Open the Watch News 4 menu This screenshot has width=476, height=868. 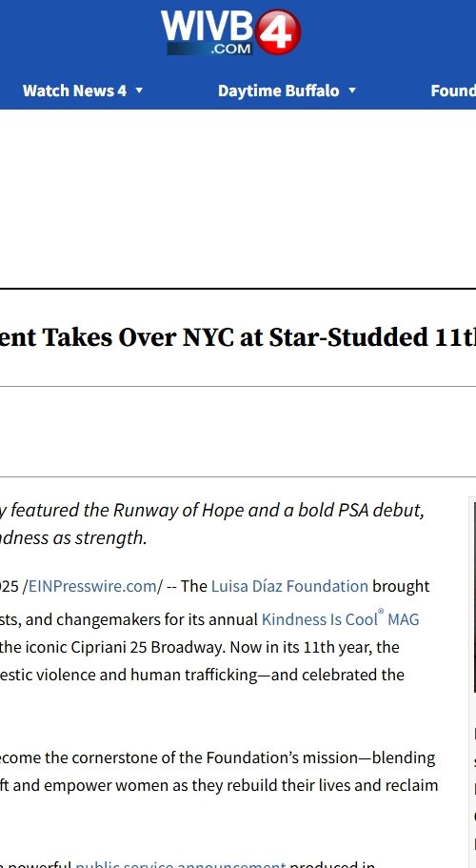tap(74, 91)
